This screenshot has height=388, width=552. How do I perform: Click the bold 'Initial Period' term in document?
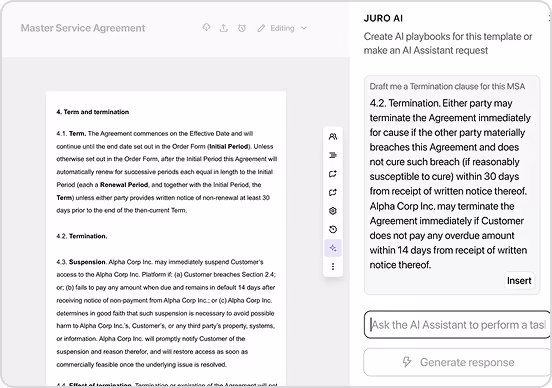click(x=229, y=146)
